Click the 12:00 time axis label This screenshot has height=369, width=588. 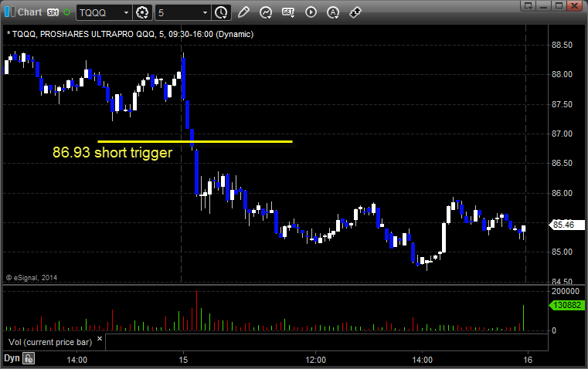coord(316,360)
